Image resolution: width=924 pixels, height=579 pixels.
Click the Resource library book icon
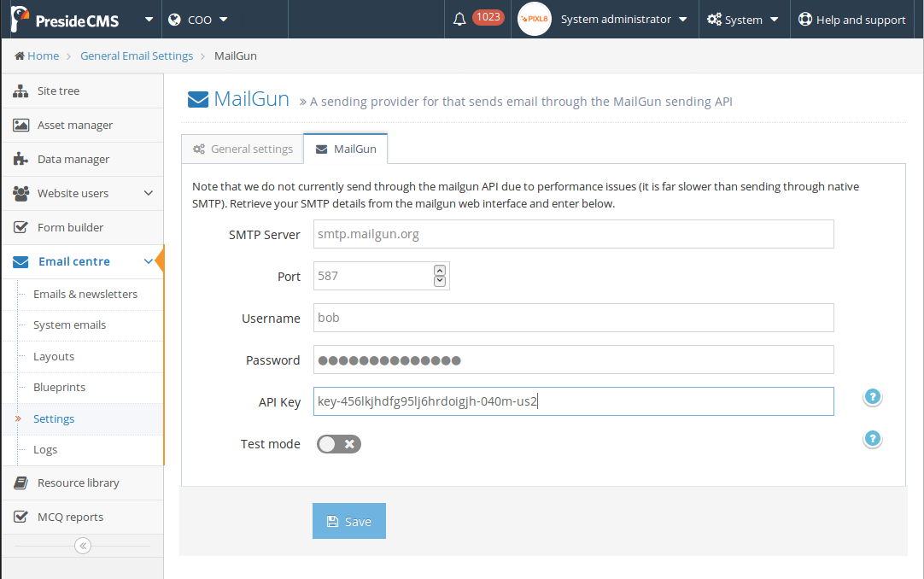point(20,483)
